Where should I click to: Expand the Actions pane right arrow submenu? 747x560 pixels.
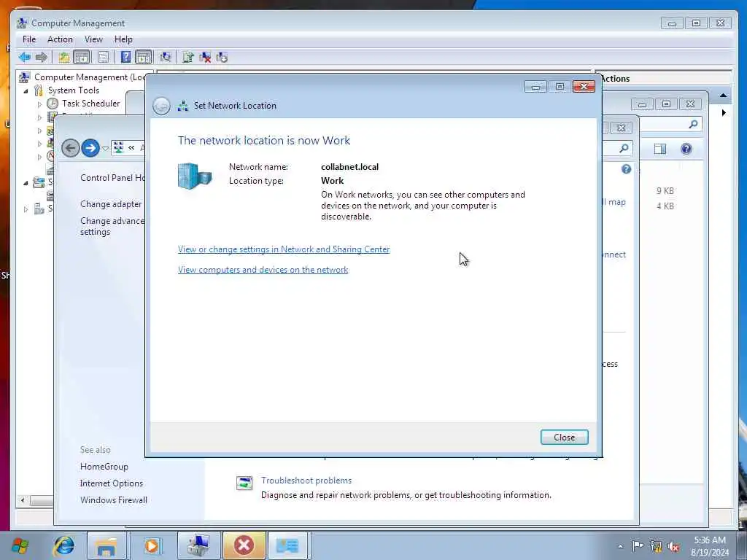724,113
